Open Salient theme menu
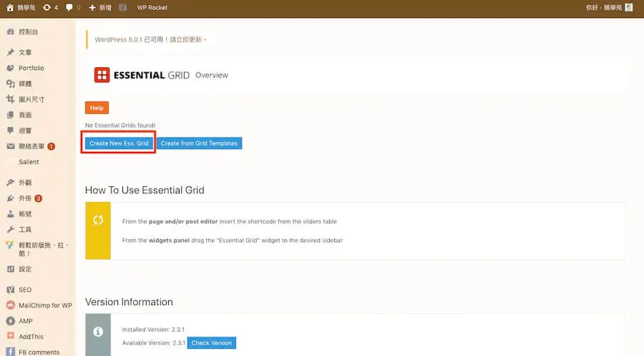The height and width of the screenshot is (356, 644). coord(29,162)
